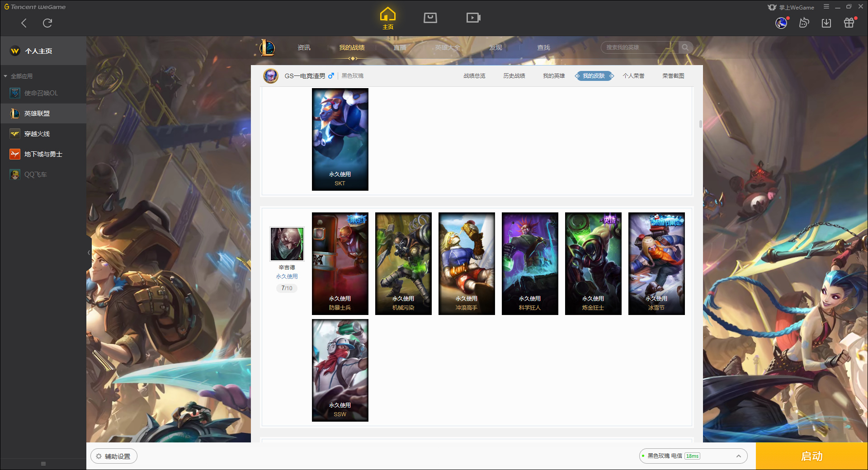Image resolution: width=868 pixels, height=470 pixels.
Task: View the 炼金狂士 skin card
Action: [x=593, y=263]
